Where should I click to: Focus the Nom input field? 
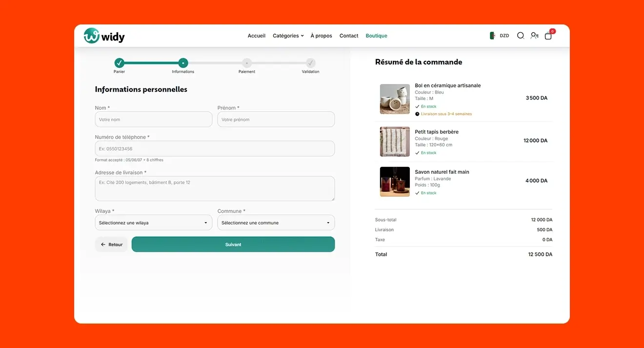(154, 120)
